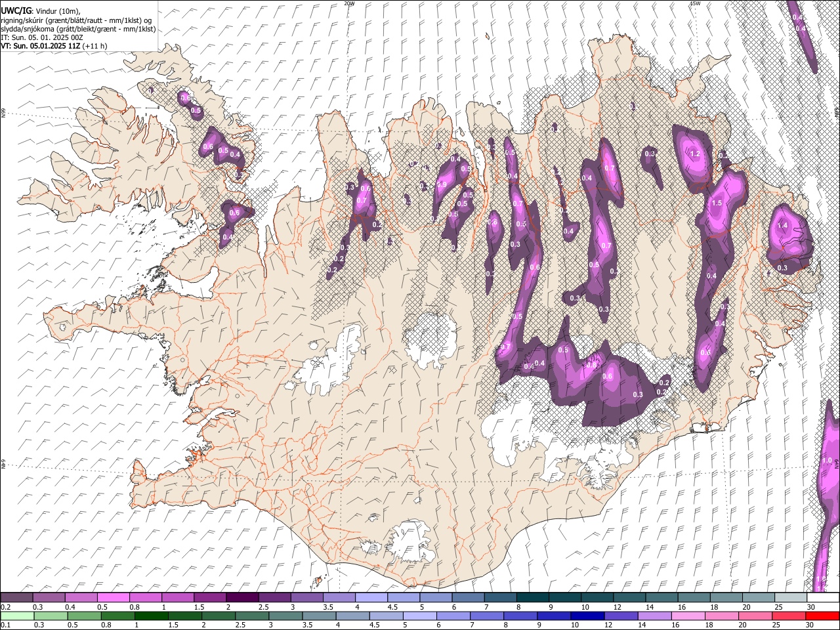Click the '1.5' snowfall value on the map
The height and width of the screenshot is (630, 840).
[x=717, y=203]
